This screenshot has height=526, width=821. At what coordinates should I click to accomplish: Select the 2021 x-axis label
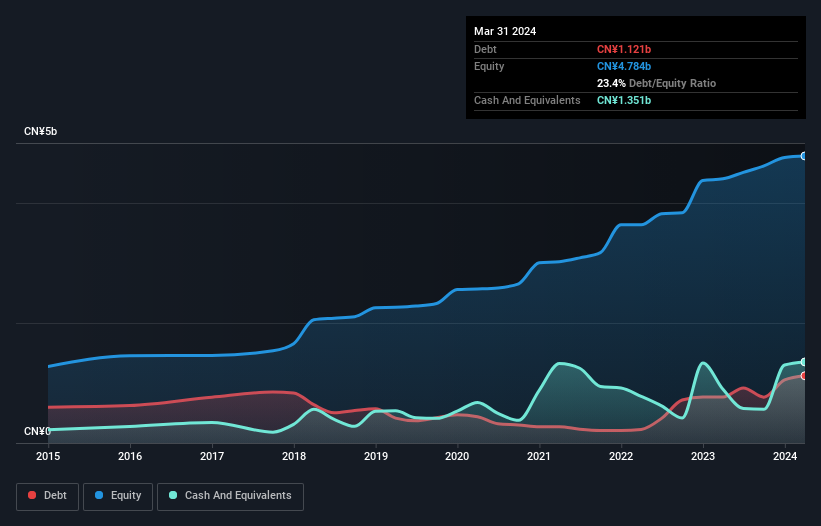[539, 456]
